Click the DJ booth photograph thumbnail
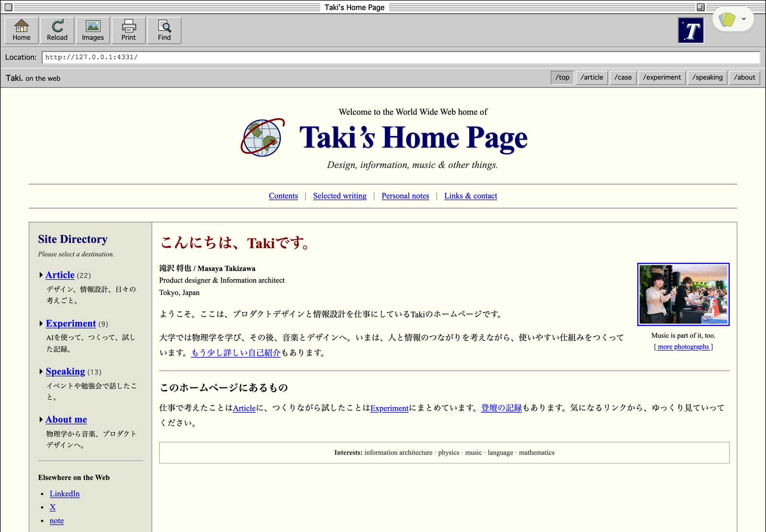The width and height of the screenshot is (766, 532). (x=683, y=294)
